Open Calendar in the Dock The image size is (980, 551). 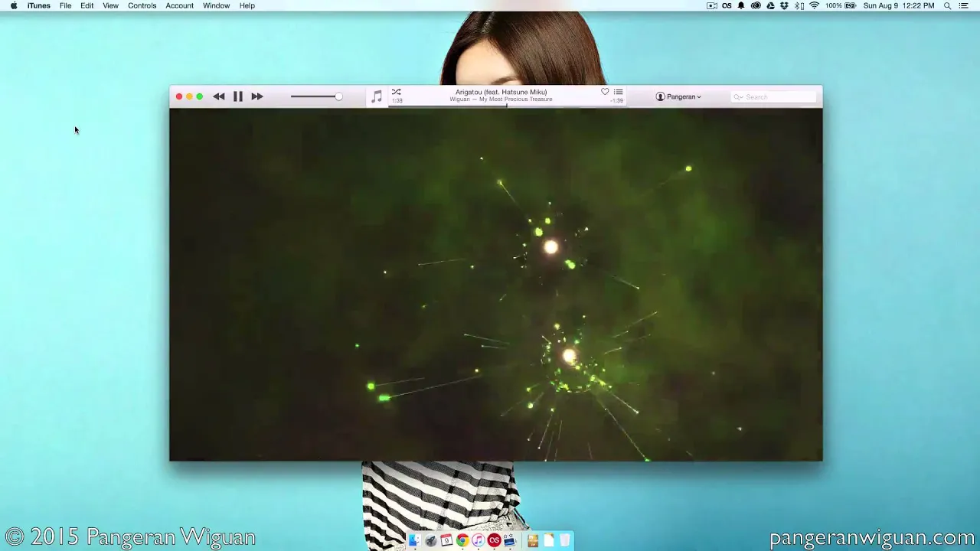click(x=446, y=540)
